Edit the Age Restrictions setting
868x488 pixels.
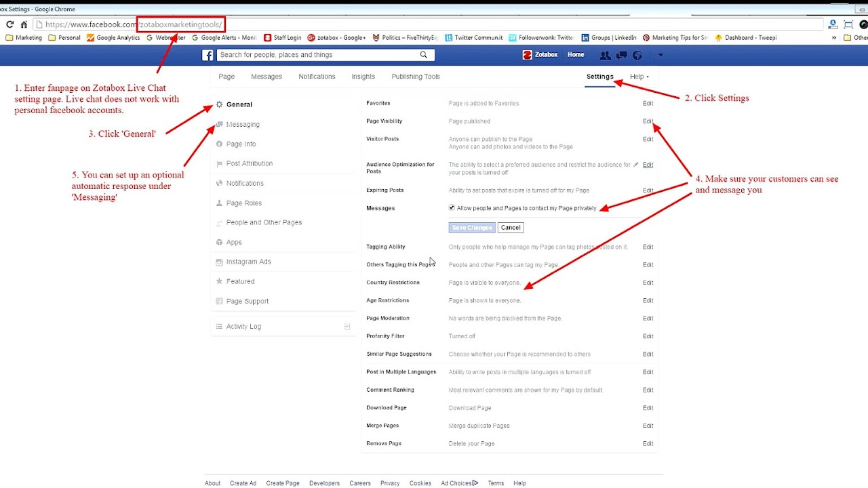tap(648, 301)
